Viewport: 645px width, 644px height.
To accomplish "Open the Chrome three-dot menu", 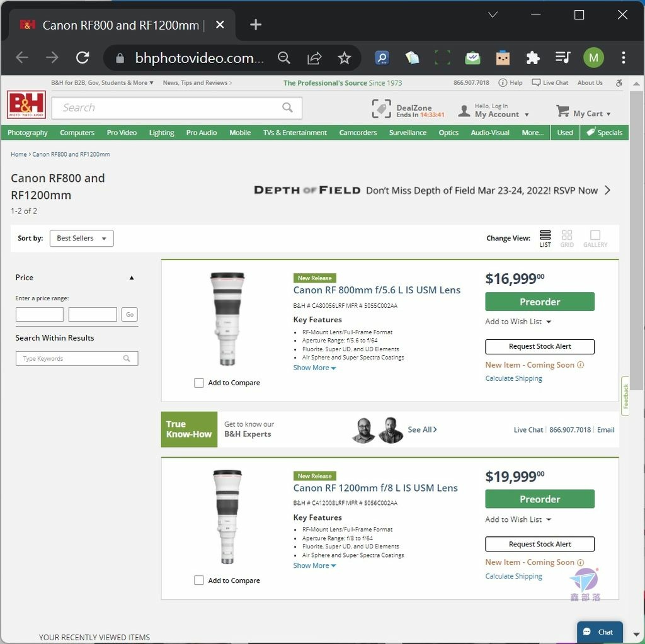I will point(624,58).
